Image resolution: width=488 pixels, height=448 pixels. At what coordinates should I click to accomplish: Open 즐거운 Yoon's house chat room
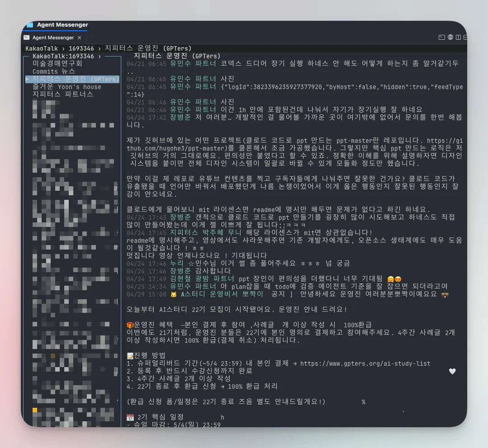click(66, 87)
